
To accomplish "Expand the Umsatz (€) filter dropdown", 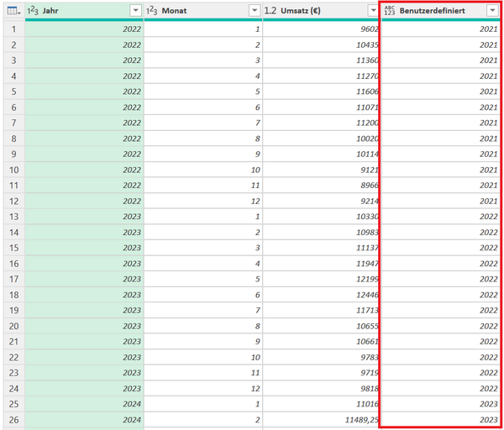I will 372,10.
